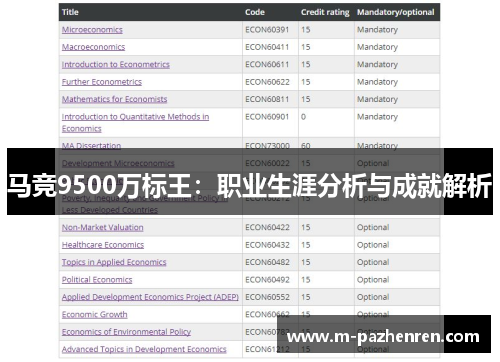The width and height of the screenshot is (500, 362).
Task: Select code ECON60492
Action: click(267, 280)
